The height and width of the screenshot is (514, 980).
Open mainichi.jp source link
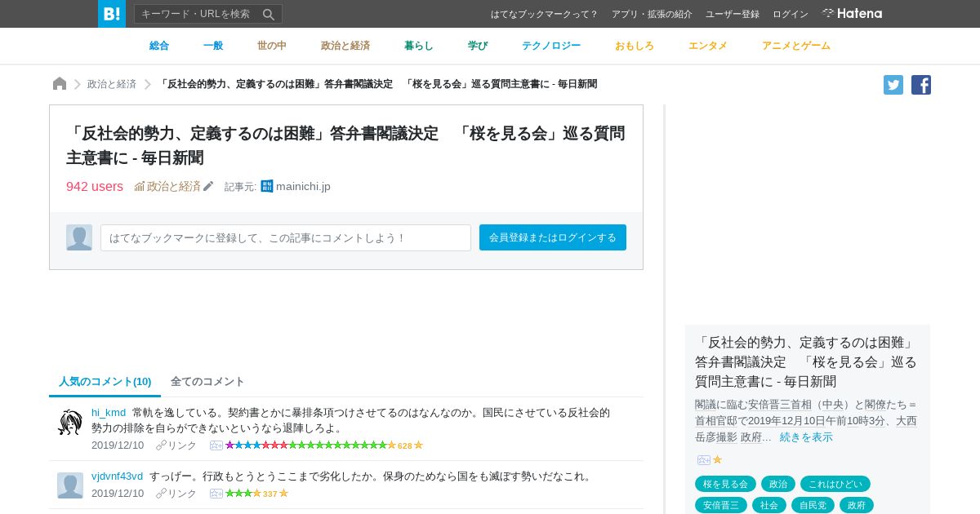tap(303, 186)
